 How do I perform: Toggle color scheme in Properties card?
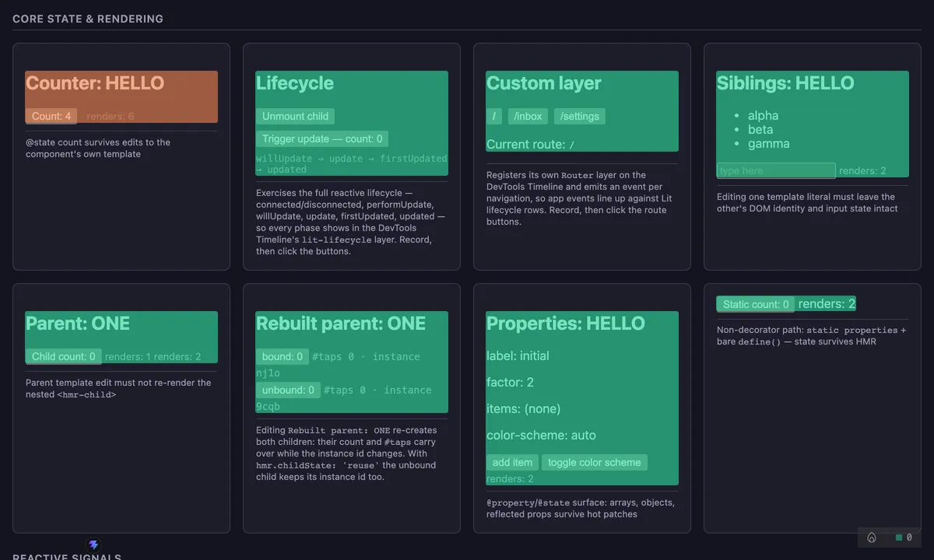[x=595, y=462]
